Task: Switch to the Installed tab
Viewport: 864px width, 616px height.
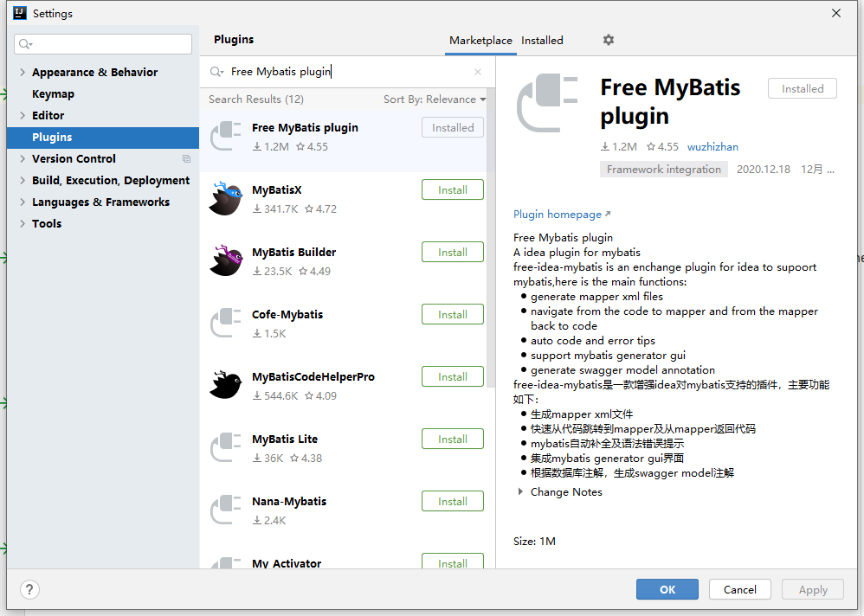Action: coord(542,40)
